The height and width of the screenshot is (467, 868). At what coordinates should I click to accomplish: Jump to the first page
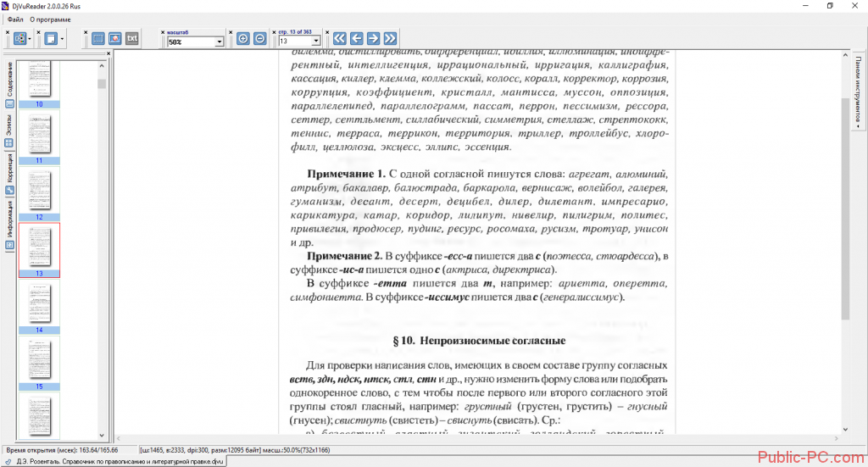[x=340, y=38]
